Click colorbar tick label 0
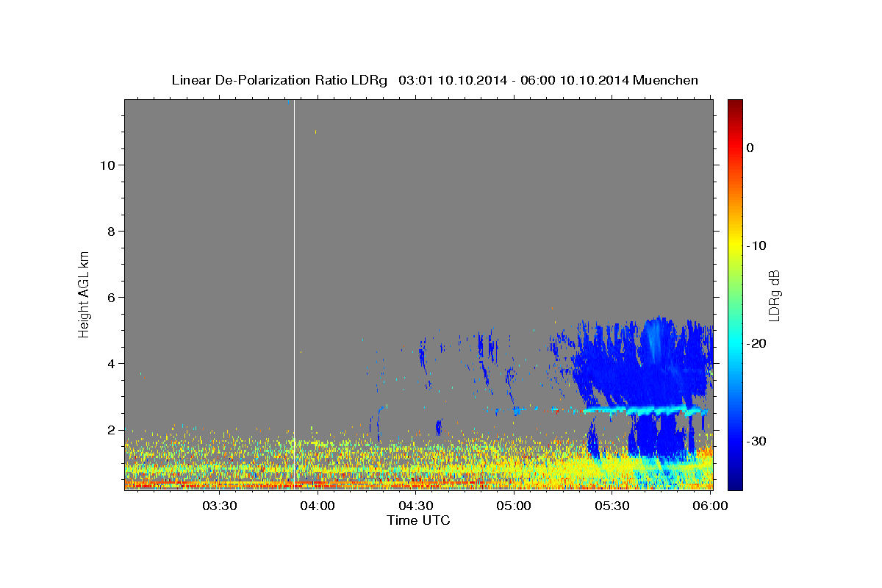882x588 pixels. click(x=750, y=148)
